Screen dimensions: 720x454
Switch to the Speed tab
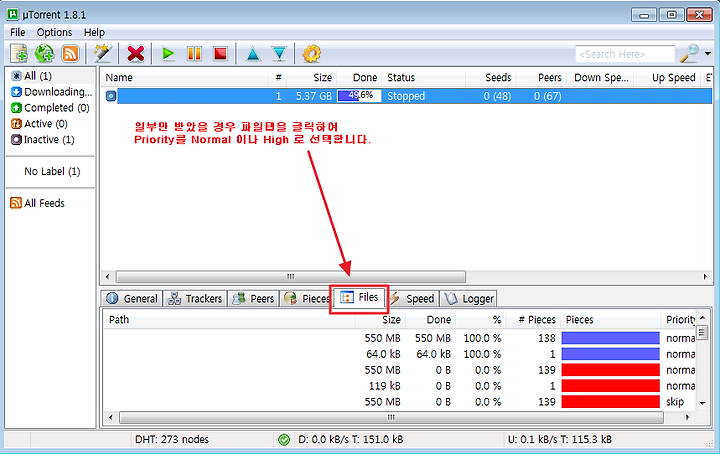tap(413, 298)
